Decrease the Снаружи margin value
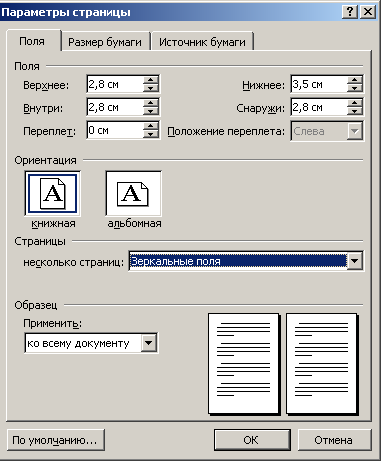This screenshot has height=461, width=381. point(354,111)
